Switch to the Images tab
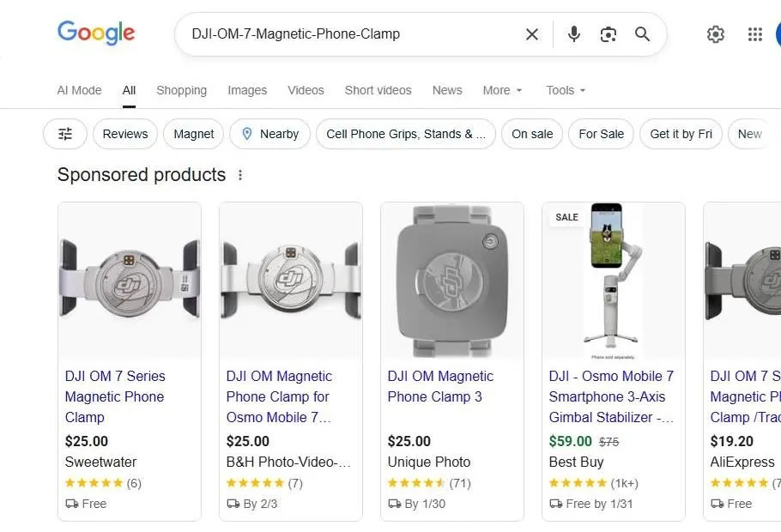The width and height of the screenshot is (781, 532). [x=247, y=90]
